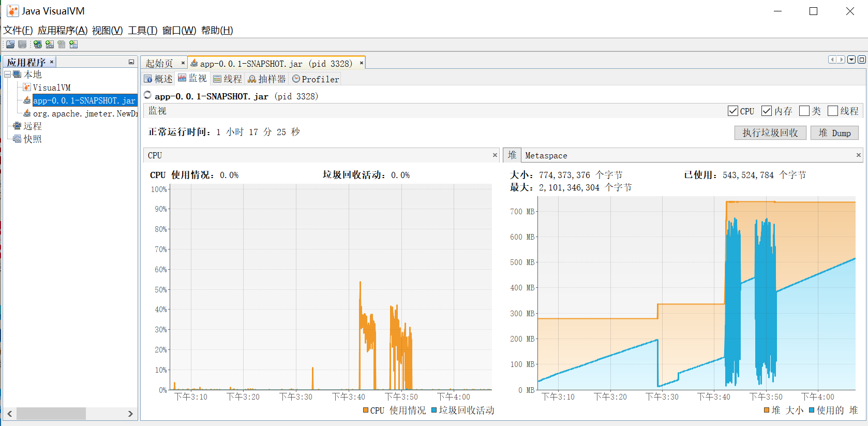Screen dimensions: 868x426
Task: Click the Load snapshot toolbar icon
Action: click(10, 45)
